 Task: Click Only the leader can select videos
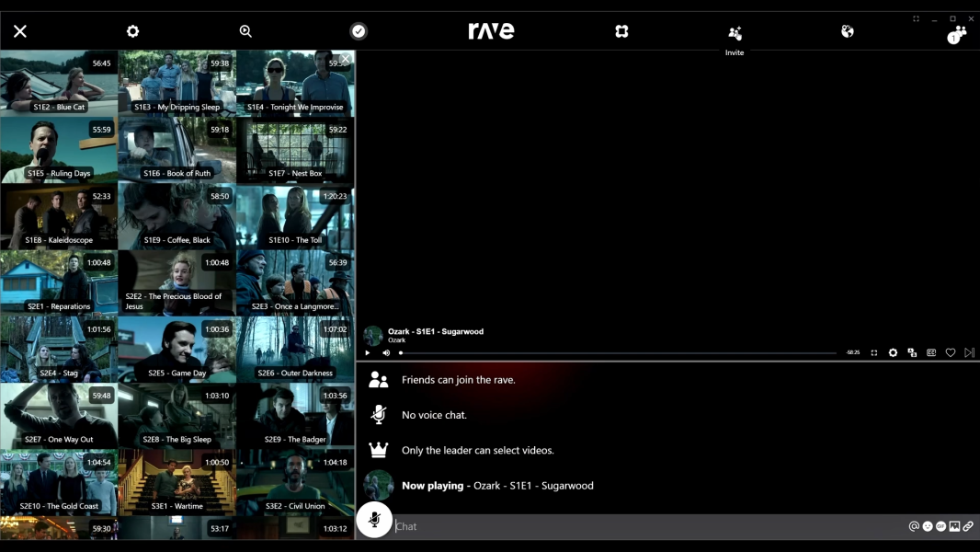pos(477,450)
